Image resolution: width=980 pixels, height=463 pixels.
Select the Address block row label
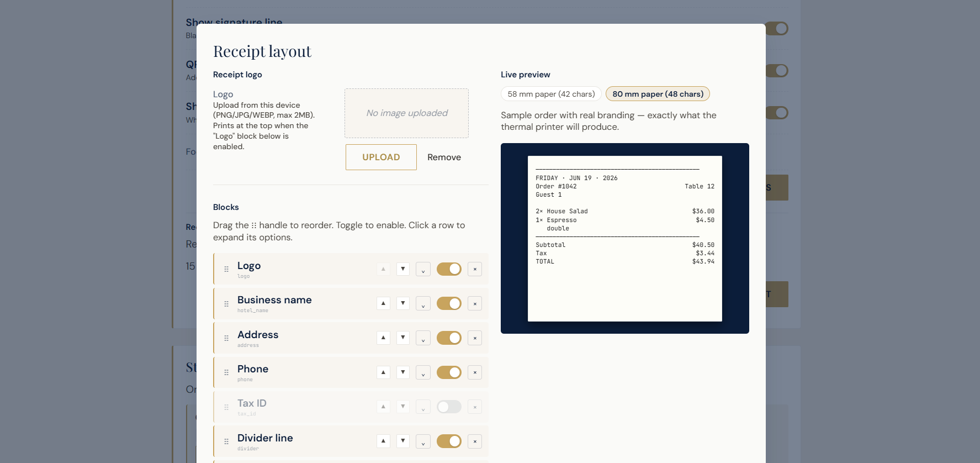tap(258, 335)
